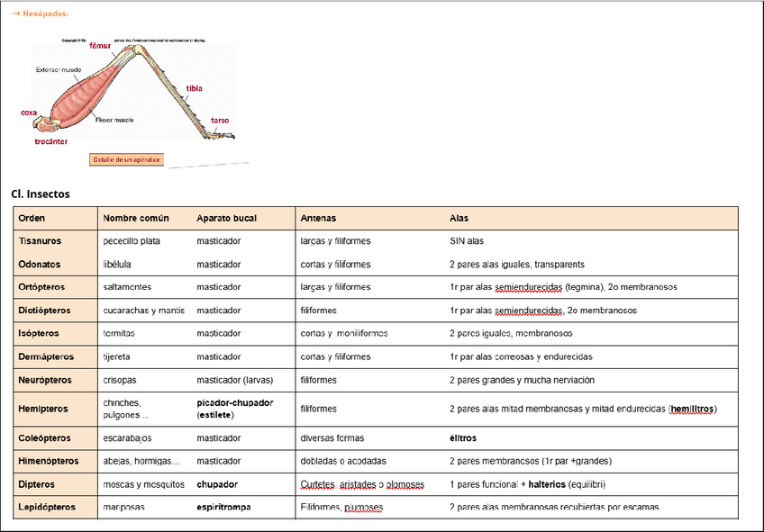Click the 'Curtetes, aristades o plomoses' cell
Image resolution: width=764 pixels, height=532 pixels.
(x=362, y=484)
